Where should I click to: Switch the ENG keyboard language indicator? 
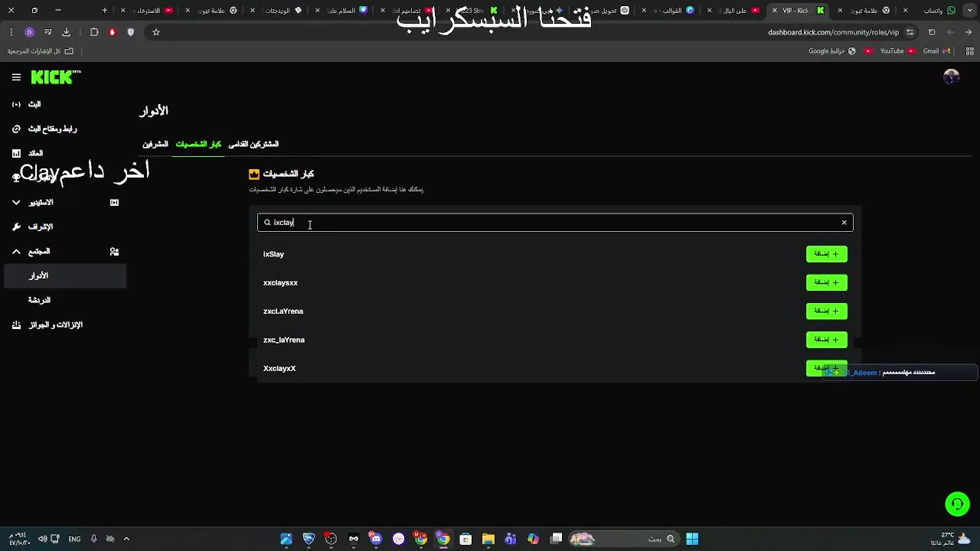74,539
